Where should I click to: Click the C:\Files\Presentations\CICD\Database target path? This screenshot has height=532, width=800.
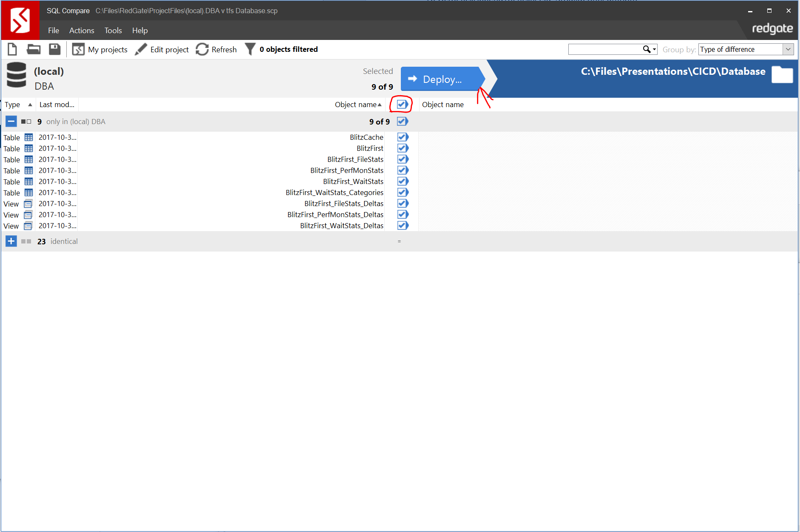click(673, 71)
